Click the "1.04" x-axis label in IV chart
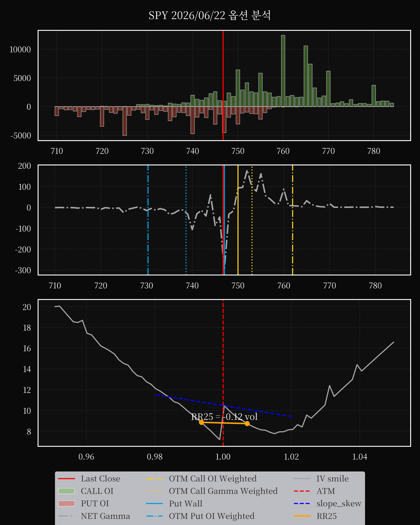This screenshot has width=420, height=525. 360,457
